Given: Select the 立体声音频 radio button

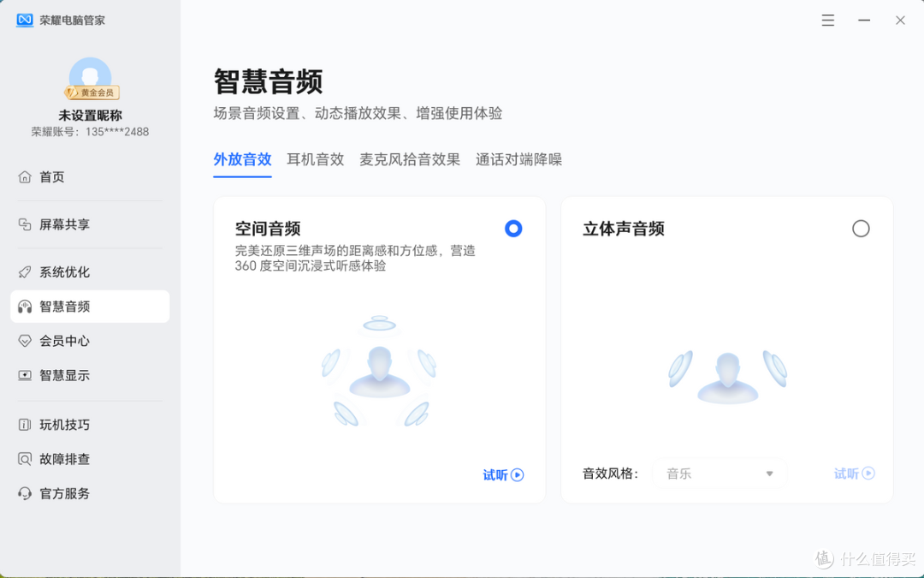Looking at the screenshot, I should pyautogui.click(x=861, y=229).
